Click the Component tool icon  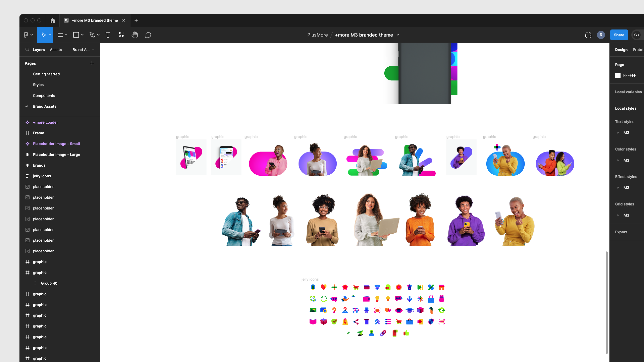point(121,35)
